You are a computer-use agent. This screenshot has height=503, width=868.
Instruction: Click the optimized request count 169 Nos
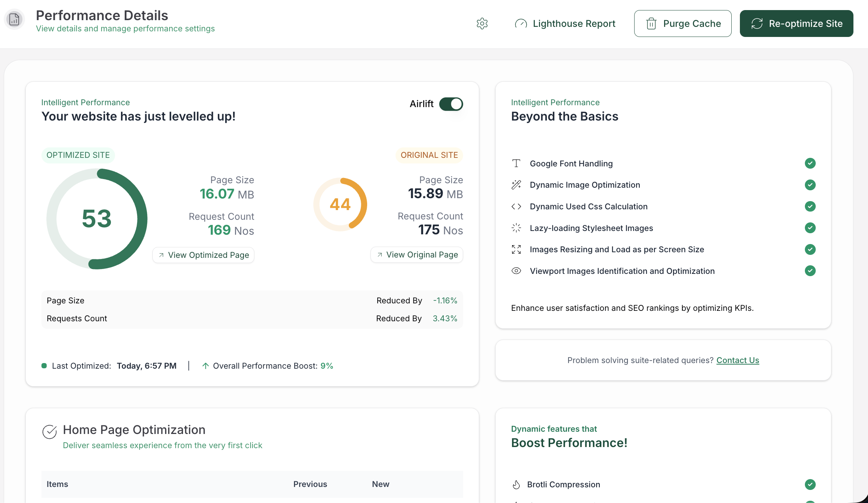[231, 230]
